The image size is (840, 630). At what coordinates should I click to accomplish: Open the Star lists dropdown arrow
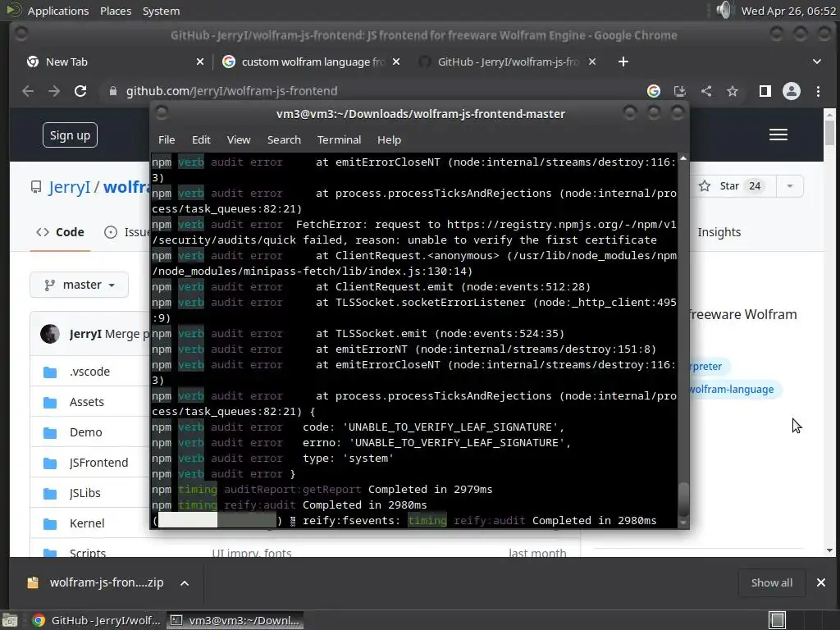click(x=790, y=186)
